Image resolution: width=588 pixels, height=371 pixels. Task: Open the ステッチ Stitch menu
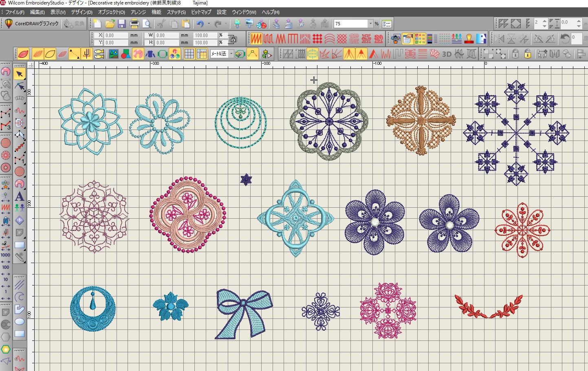[176, 12]
